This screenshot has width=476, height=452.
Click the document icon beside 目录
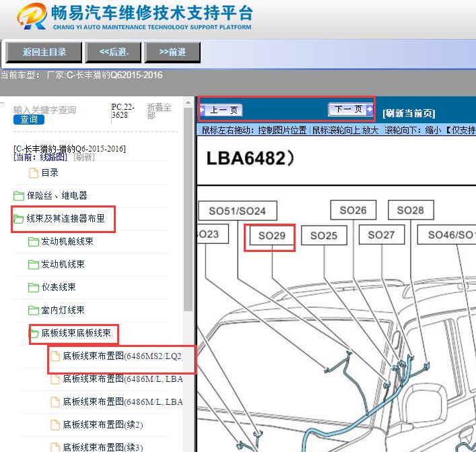point(34,173)
